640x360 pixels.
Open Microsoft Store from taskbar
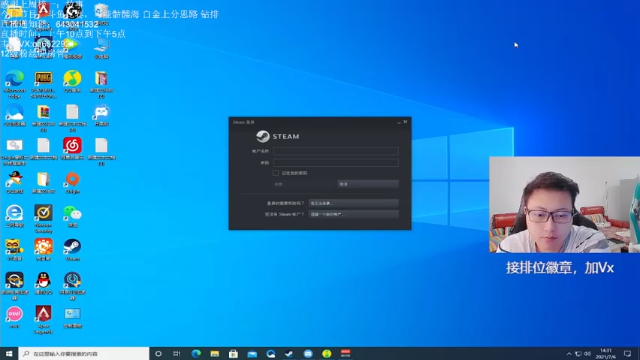(233, 353)
